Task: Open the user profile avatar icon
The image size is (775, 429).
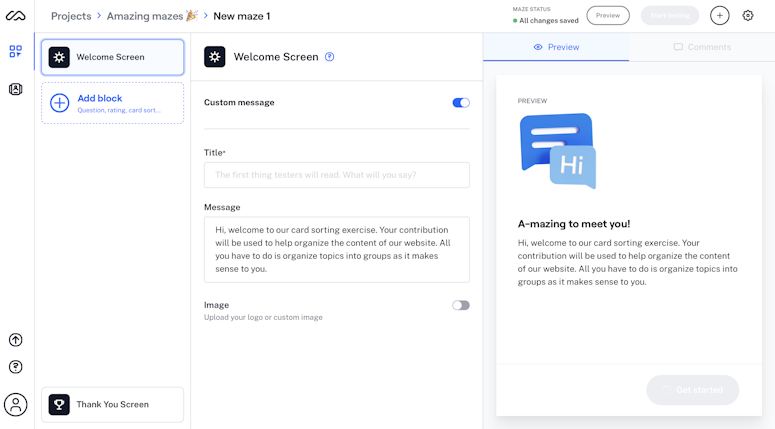Action: pyautogui.click(x=15, y=405)
